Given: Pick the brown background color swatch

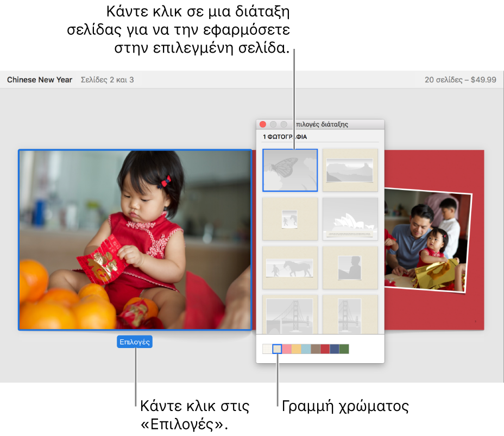Looking at the screenshot, I should click(316, 349).
